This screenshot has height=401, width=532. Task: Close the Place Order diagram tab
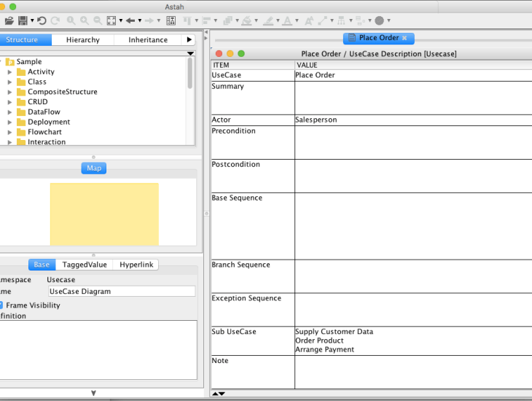tap(404, 38)
